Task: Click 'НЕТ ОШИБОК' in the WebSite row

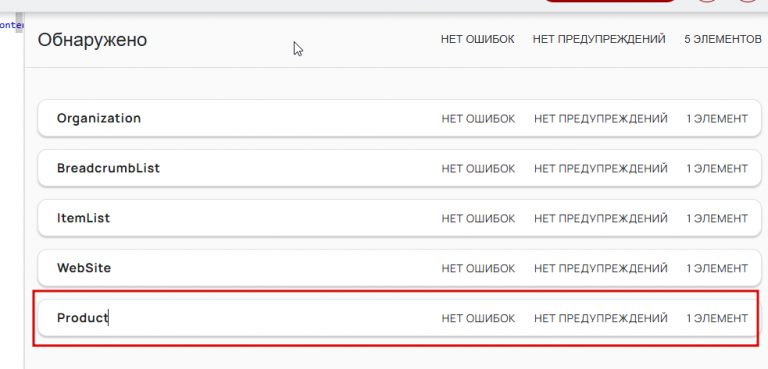Action: [479, 269]
